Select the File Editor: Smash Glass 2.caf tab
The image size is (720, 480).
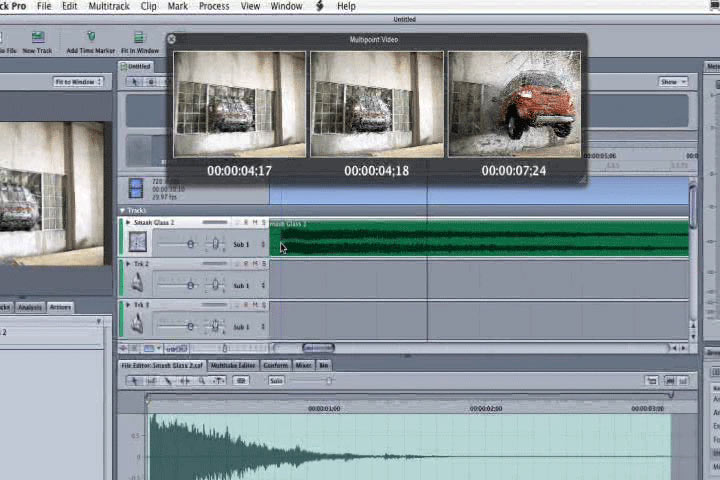(x=162, y=365)
